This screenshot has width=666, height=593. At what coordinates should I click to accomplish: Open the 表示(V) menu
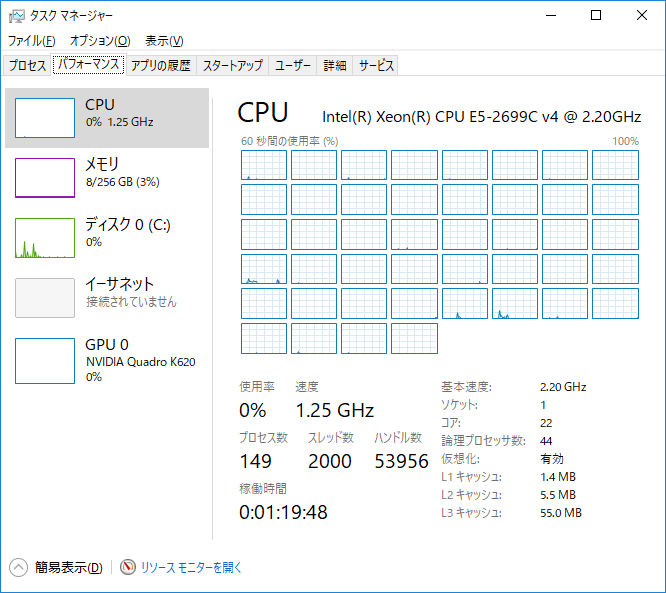tap(164, 41)
